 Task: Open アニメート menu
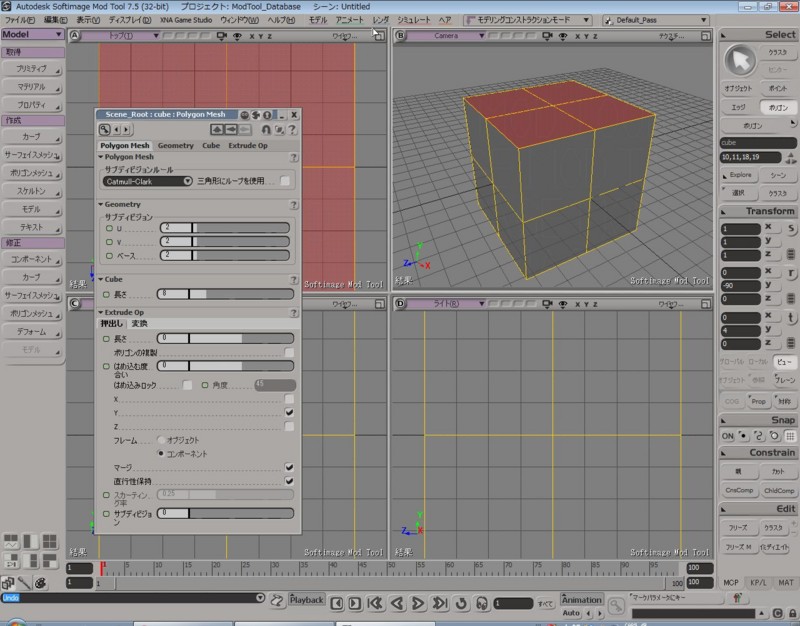coord(349,20)
